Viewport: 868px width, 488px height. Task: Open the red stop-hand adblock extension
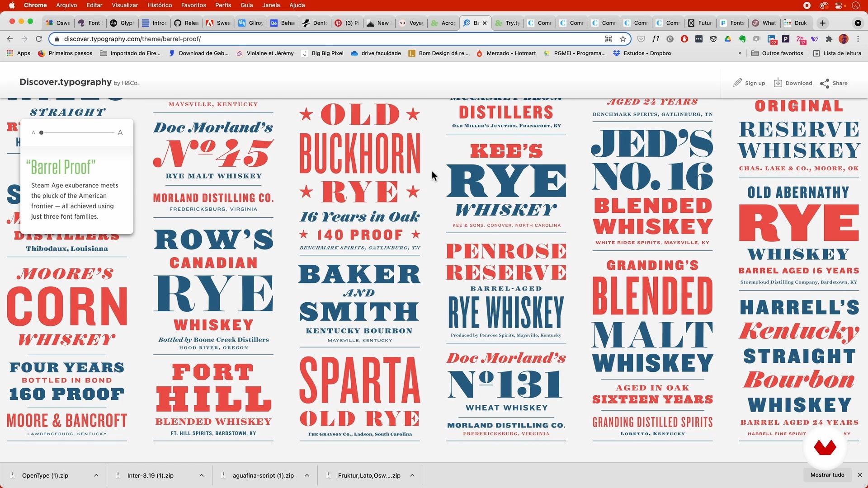684,39
